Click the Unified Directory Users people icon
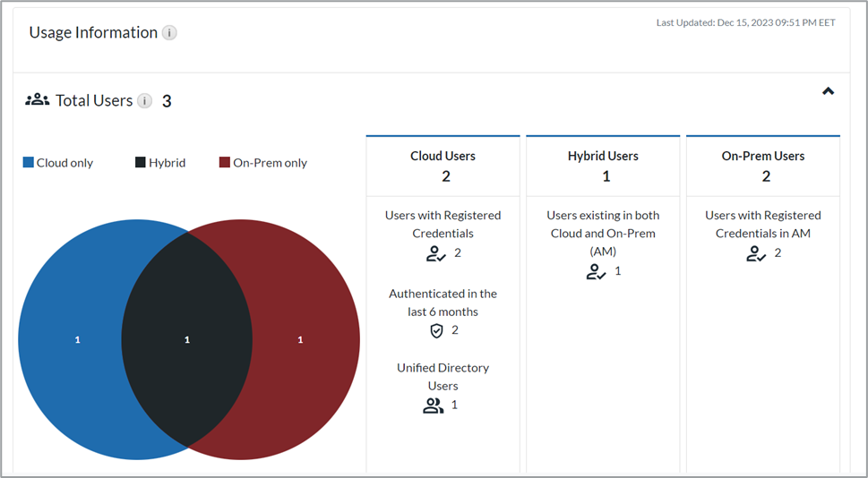 (x=434, y=405)
